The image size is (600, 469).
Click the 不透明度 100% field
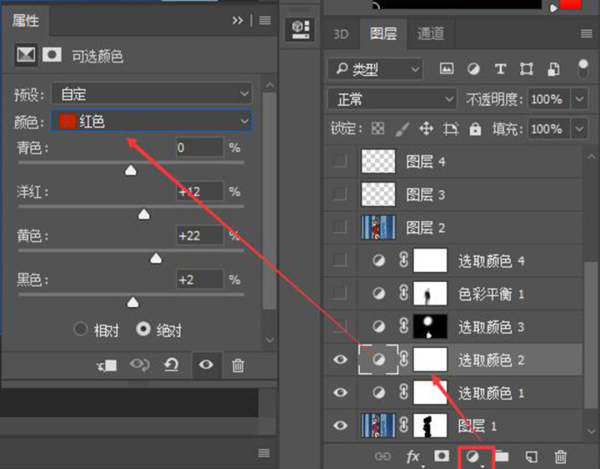coord(549,99)
